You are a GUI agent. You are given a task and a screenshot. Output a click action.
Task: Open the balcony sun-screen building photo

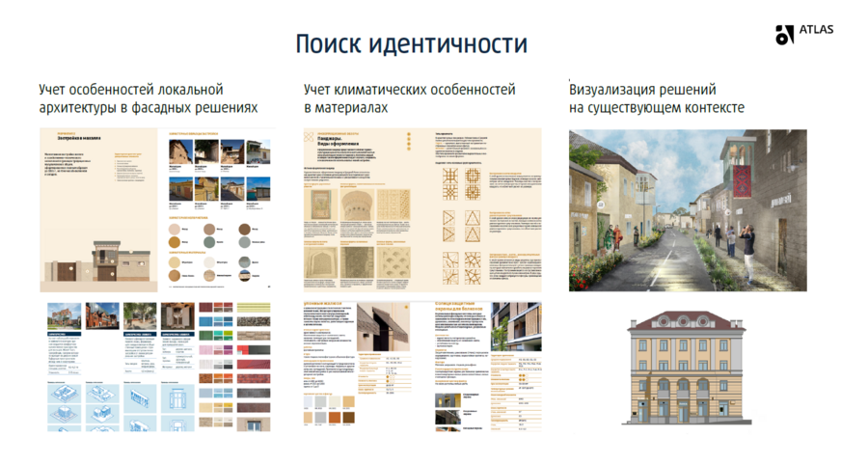[x=517, y=327]
